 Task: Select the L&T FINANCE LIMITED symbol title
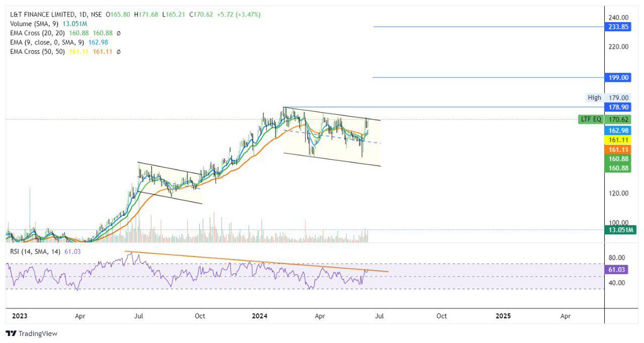(42, 14)
